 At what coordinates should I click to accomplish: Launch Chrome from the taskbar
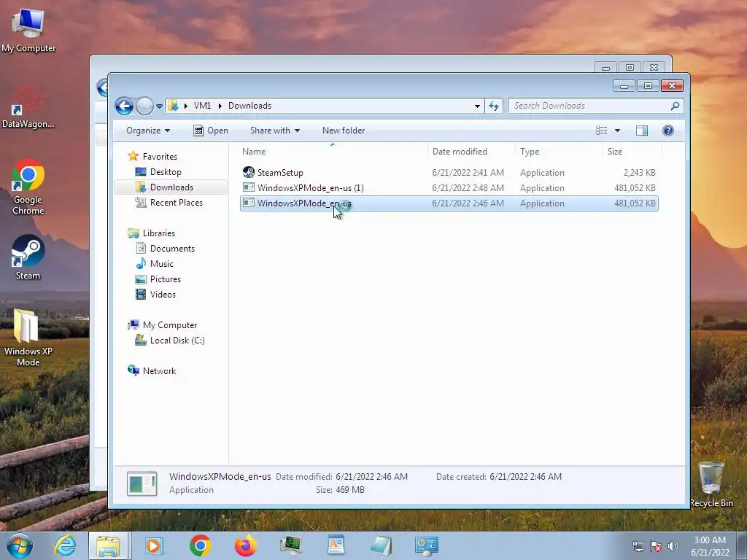click(200, 545)
